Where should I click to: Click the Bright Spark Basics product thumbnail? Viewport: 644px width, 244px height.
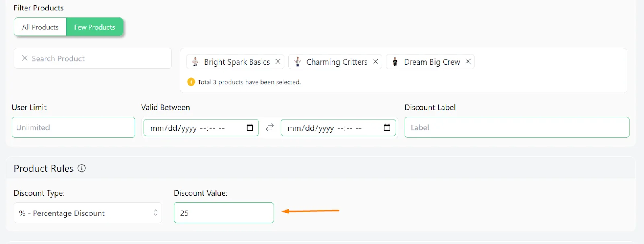coord(195,62)
